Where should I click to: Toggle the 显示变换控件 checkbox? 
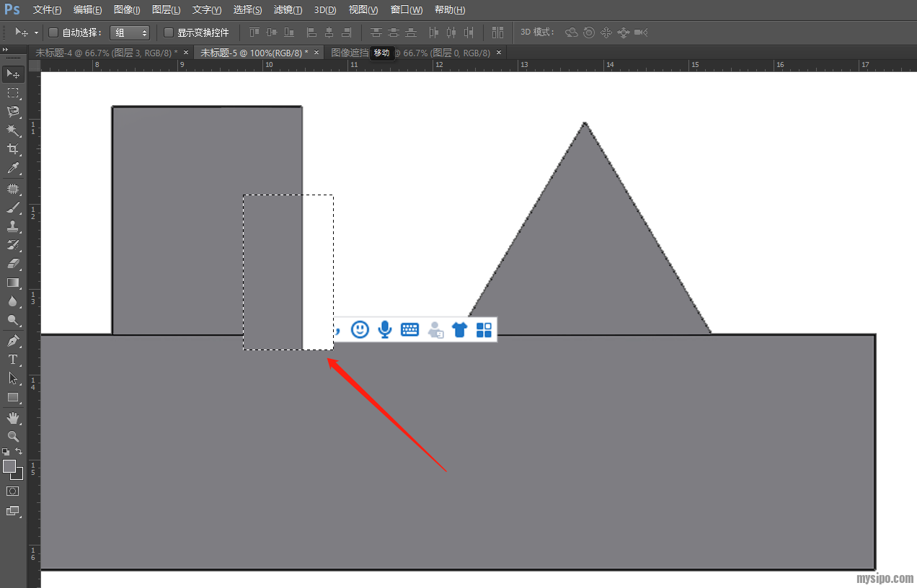click(169, 32)
